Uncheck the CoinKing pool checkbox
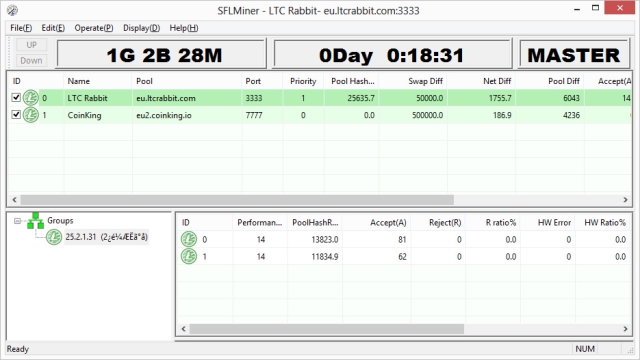This screenshot has width=640, height=360. point(16,115)
